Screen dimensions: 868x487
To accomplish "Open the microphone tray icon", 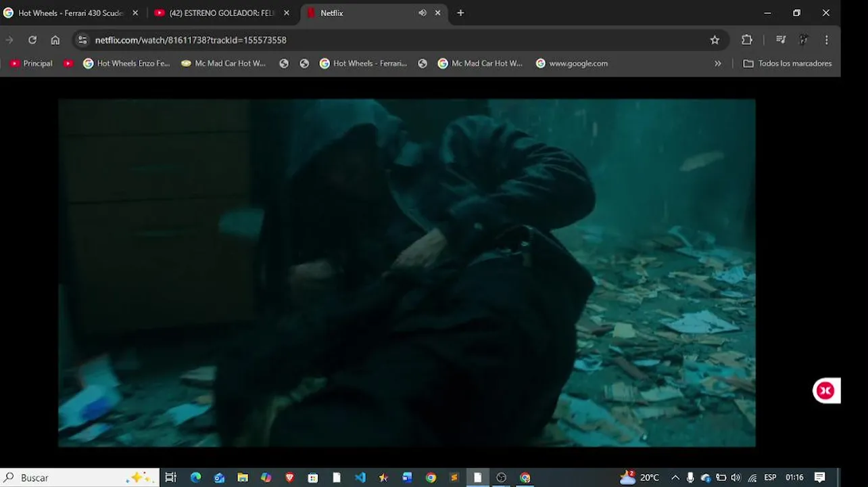I will 690,478.
